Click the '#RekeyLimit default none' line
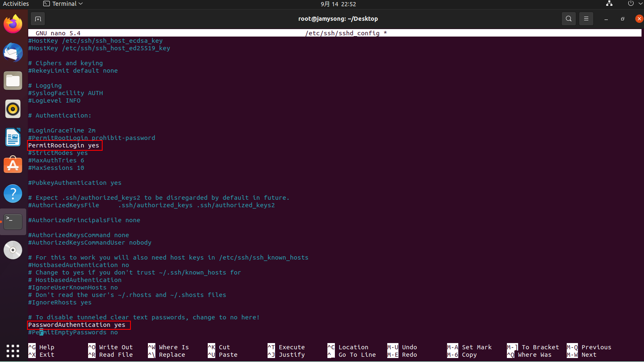The width and height of the screenshot is (644, 363). tap(73, 71)
